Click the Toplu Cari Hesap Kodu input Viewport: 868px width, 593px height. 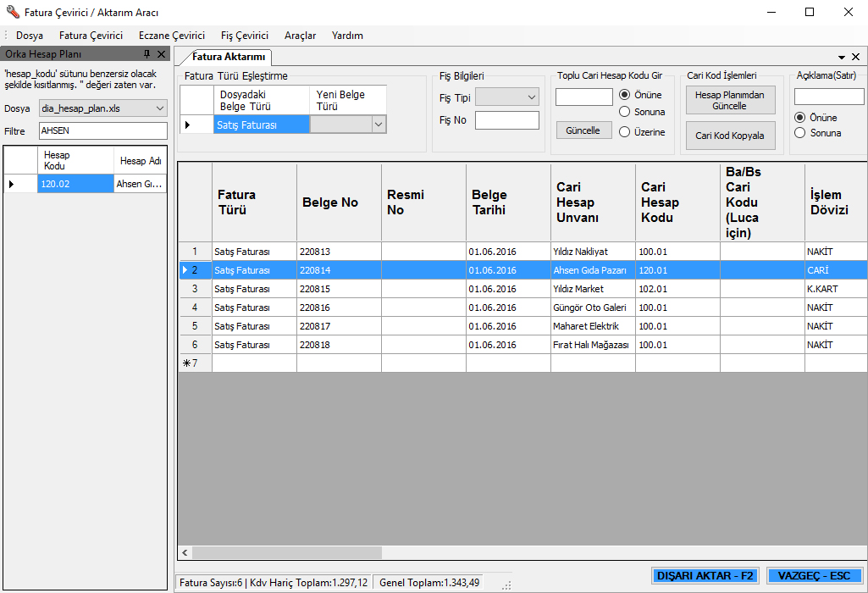[x=584, y=97]
